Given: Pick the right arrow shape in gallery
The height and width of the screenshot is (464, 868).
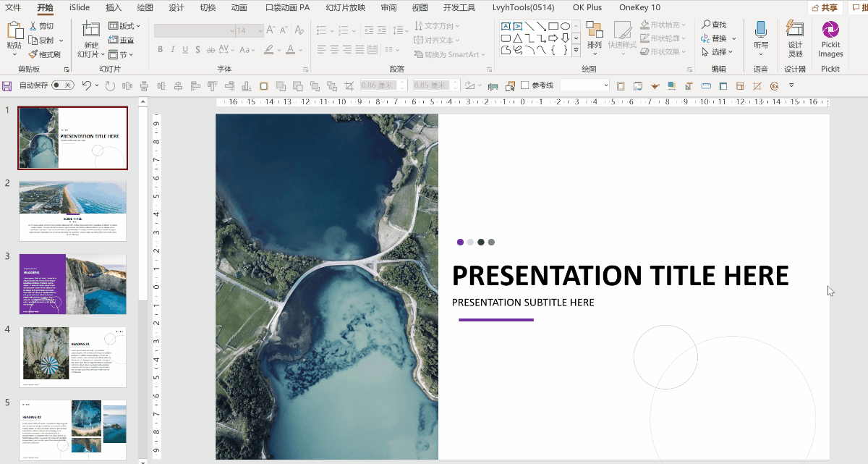Looking at the screenshot, I should click(x=553, y=38).
